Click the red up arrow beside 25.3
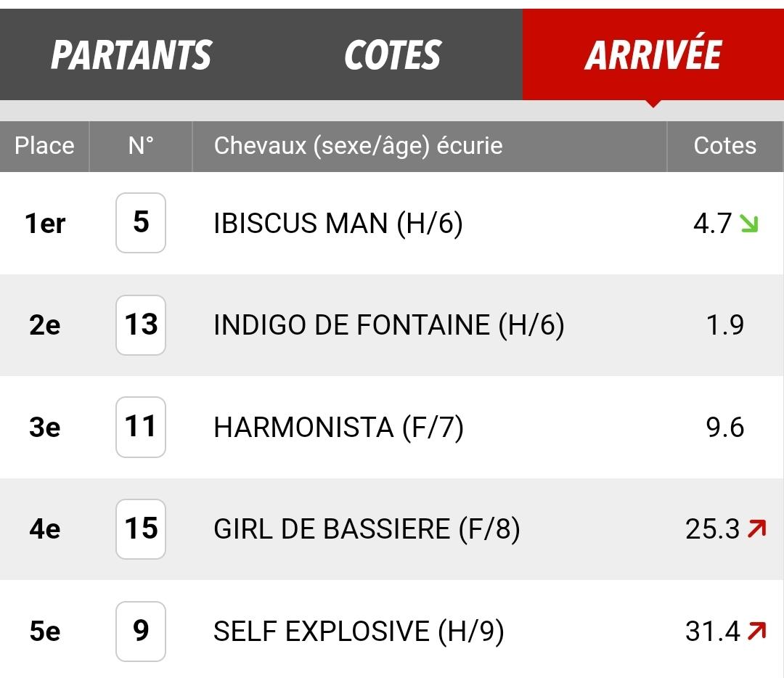Screen dimensions: 784x678 [756, 528]
